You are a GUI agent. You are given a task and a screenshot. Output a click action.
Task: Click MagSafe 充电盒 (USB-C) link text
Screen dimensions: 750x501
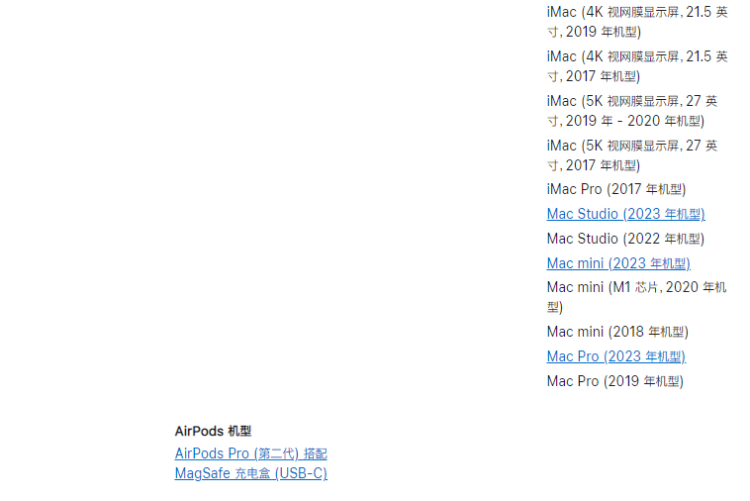pos(251,473)
